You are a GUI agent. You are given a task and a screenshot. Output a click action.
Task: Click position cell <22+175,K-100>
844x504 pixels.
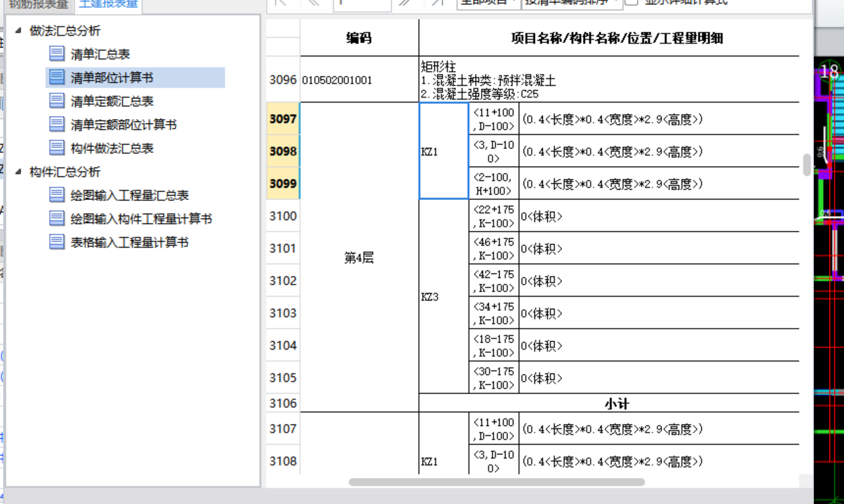tap(494, 216)
